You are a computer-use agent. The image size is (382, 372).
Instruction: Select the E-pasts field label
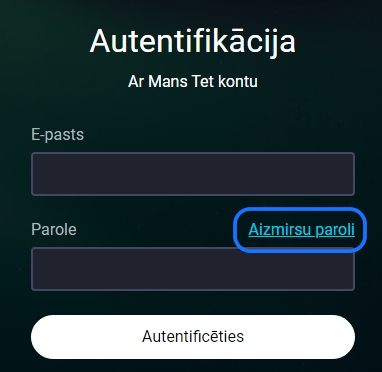click(x=58, y=135)
